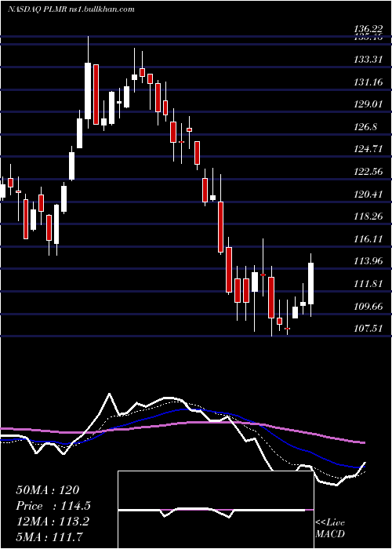Click the last white candlestick near 113.96
The width and height of the screenshot is (392, 549).
pyautogui.click(x=310, y=283)
